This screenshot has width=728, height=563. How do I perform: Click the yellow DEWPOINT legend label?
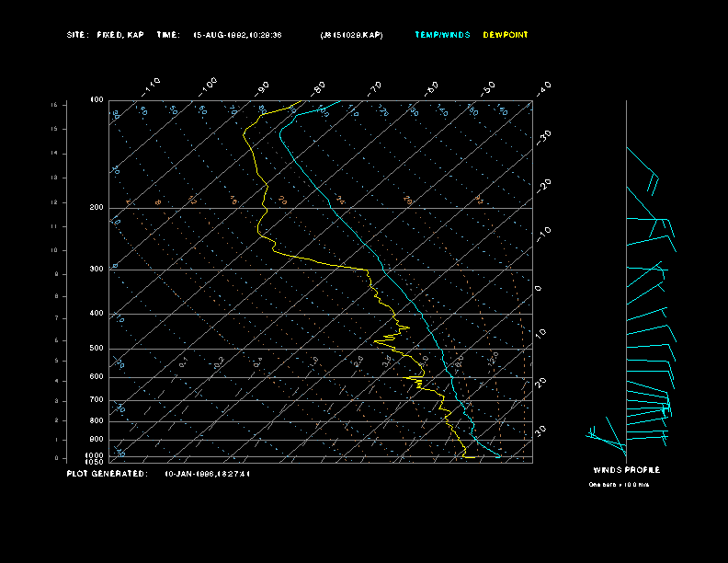[x=506, y=35]
